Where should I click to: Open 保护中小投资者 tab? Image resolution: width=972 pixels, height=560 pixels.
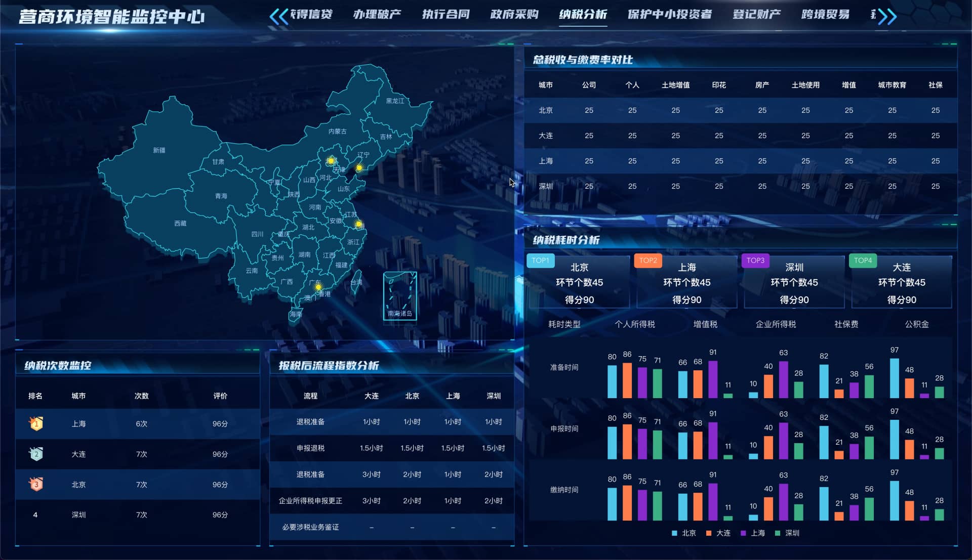[669, 14]
